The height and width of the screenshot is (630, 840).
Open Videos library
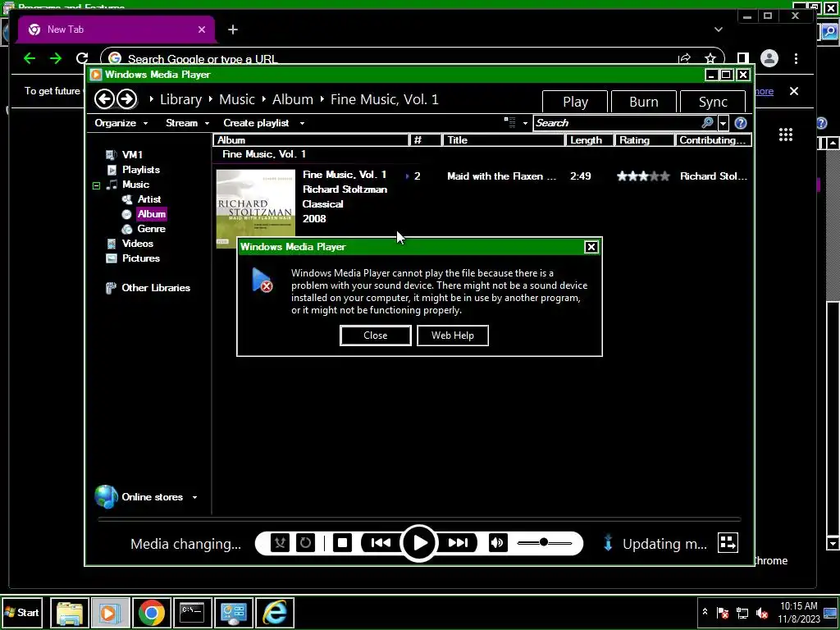click(x=137, y=243)
